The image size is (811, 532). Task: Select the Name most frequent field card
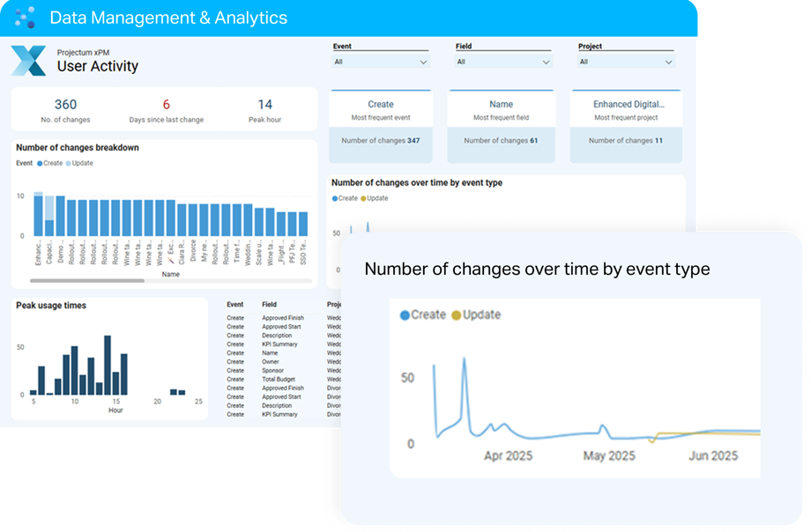click(x=501, y=126)
